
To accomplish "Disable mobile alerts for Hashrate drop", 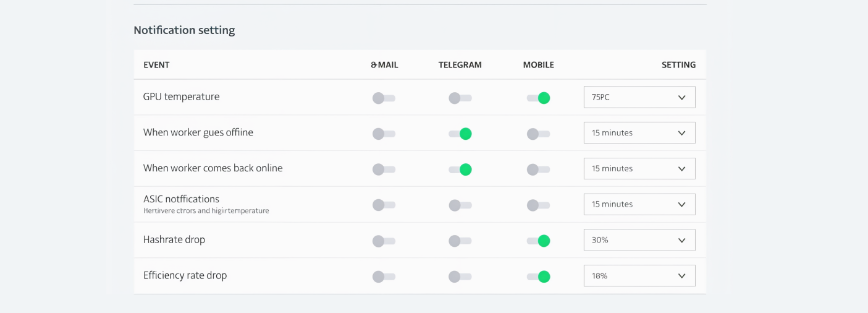I will [538, 241].
